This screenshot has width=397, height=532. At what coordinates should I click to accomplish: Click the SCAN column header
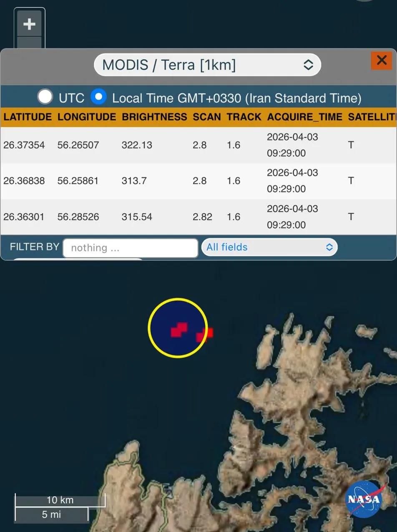[206, 117]
